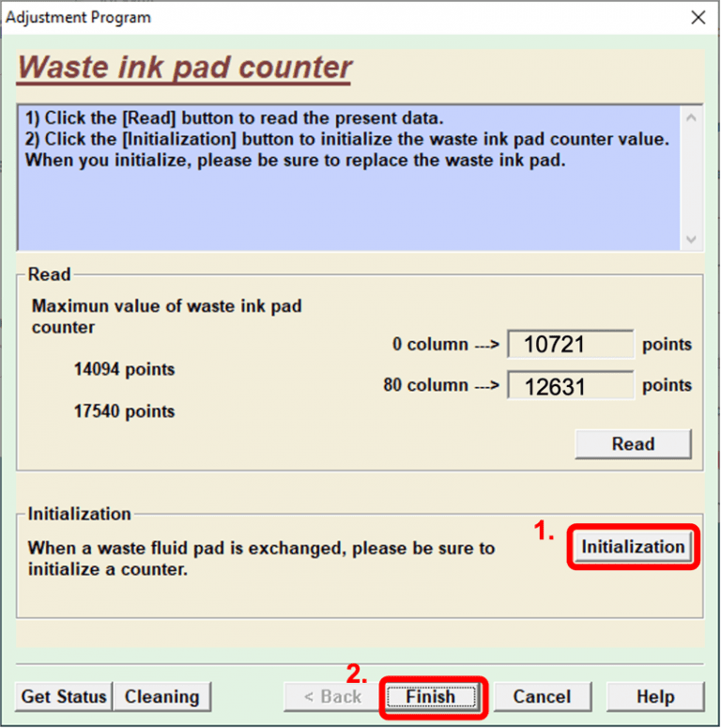Image resolution: width=721 pixels, height=728 pixels.
Task: Start the Cleaning function
Action: [x=161, y=696]
